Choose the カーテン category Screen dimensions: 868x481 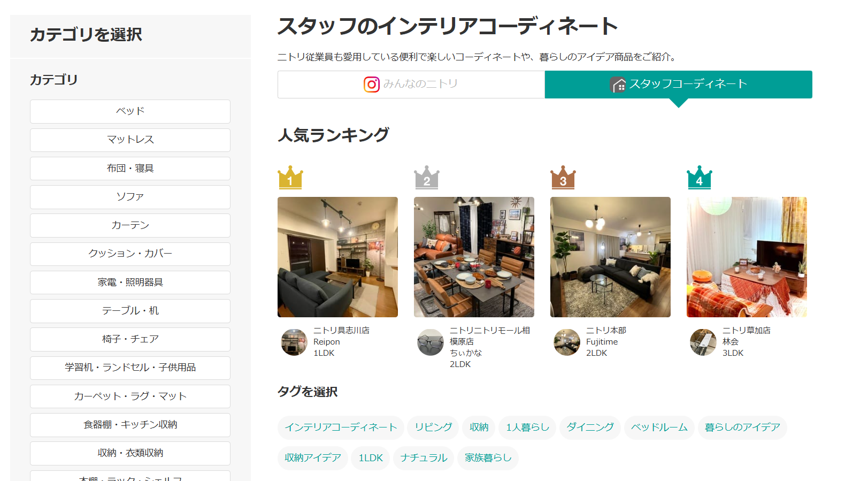click(x=130, y=225)
